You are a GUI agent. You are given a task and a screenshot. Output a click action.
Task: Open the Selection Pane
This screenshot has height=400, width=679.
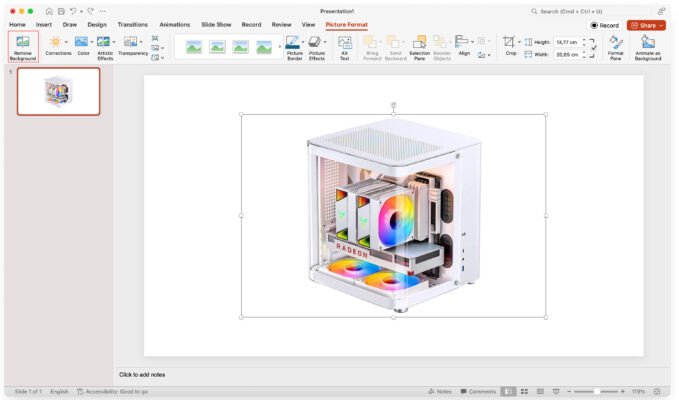[x=419, y=48]
